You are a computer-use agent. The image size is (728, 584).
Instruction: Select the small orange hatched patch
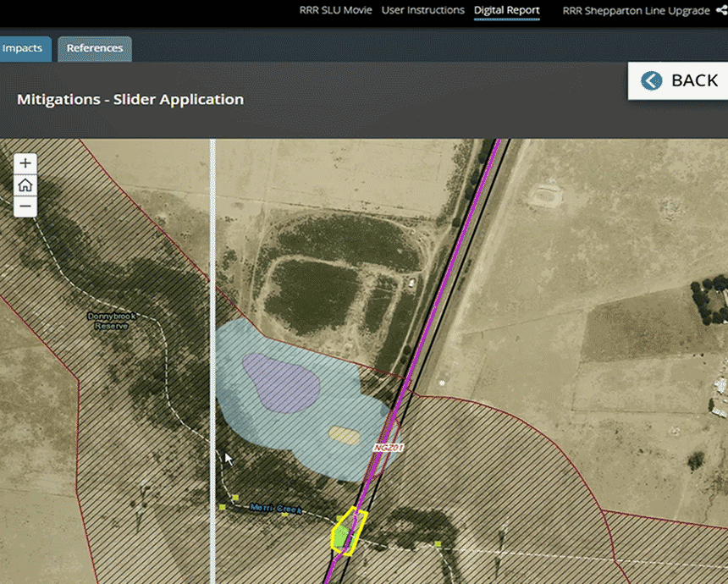(344, 435)
